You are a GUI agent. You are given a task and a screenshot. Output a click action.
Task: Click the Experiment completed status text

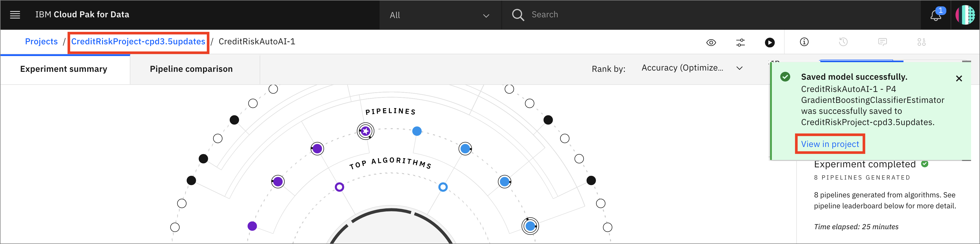pyautogui.click(x=864, y=165)
